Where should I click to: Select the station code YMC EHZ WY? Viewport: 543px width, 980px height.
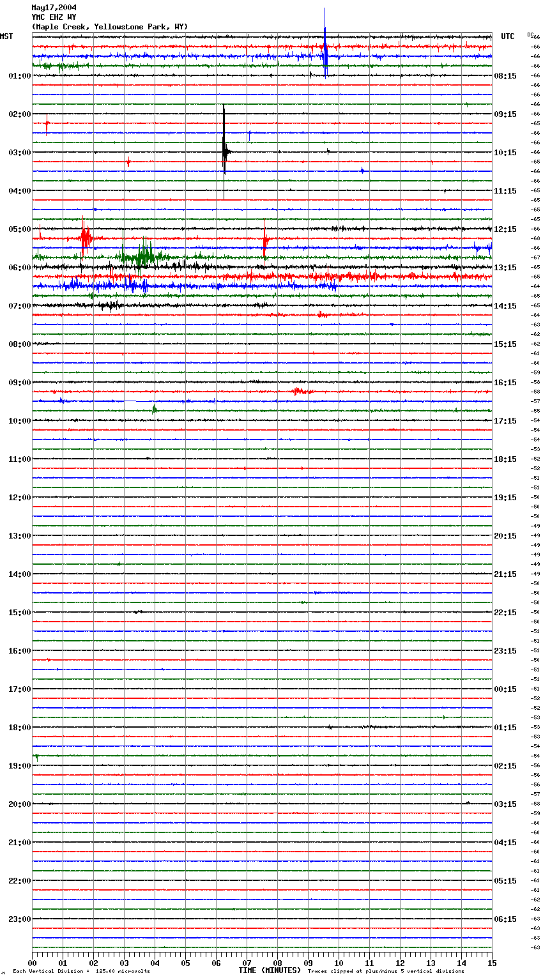54,17
